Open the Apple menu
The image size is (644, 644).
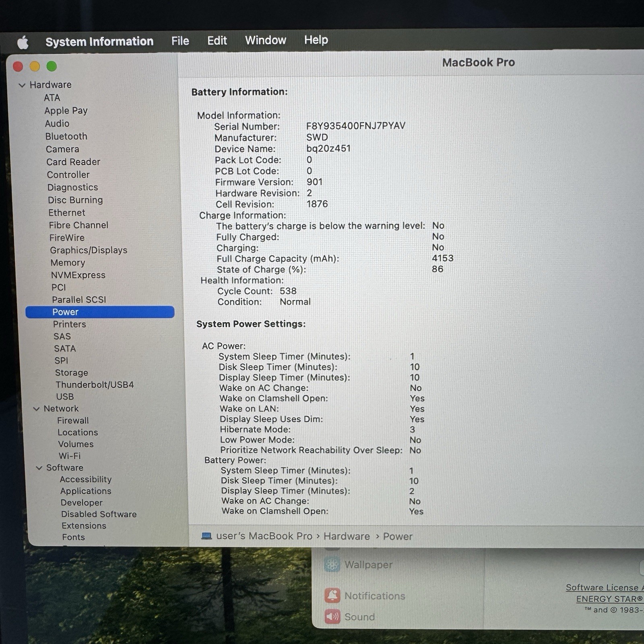click(x=23, y=42)
